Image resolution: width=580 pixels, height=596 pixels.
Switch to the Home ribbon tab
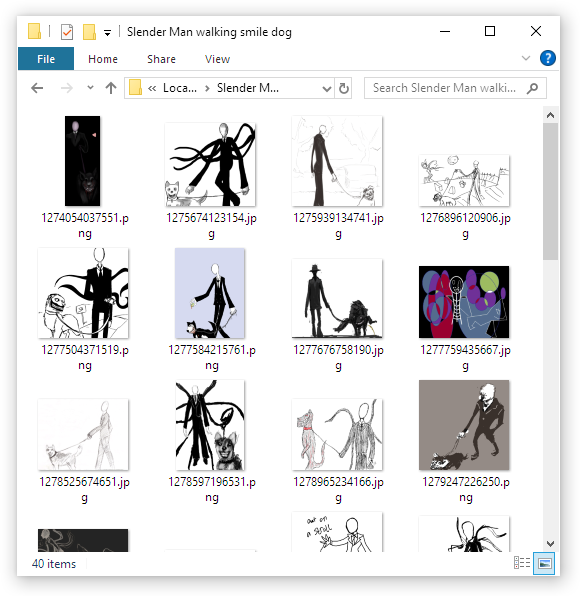(x=103, y=59)
